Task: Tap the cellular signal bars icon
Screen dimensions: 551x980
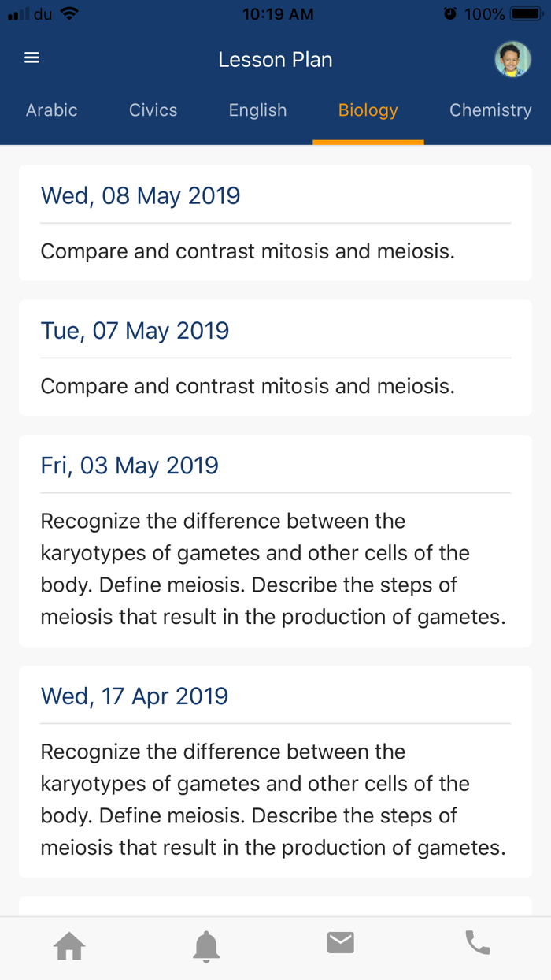Action: click(17, 14)
